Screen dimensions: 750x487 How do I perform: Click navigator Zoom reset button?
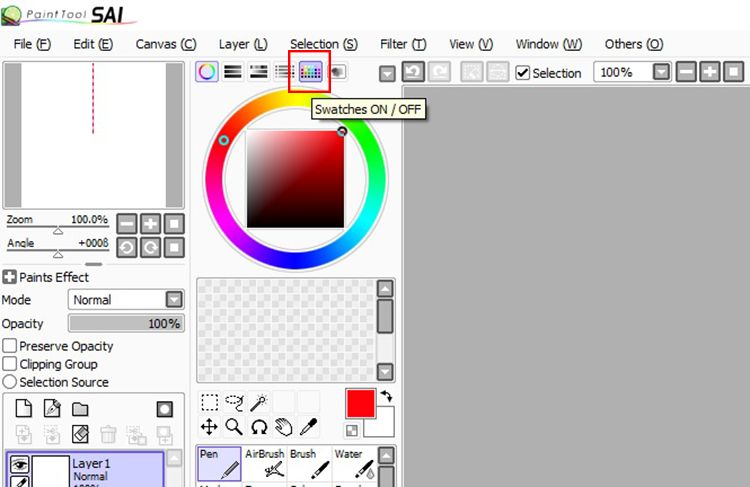click(174, 223)
